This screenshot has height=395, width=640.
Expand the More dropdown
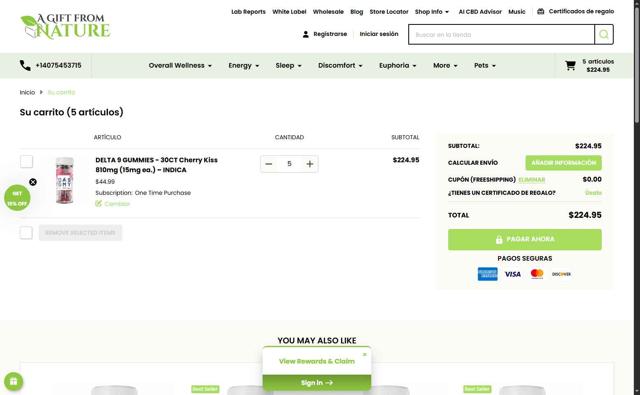point(445,66)
